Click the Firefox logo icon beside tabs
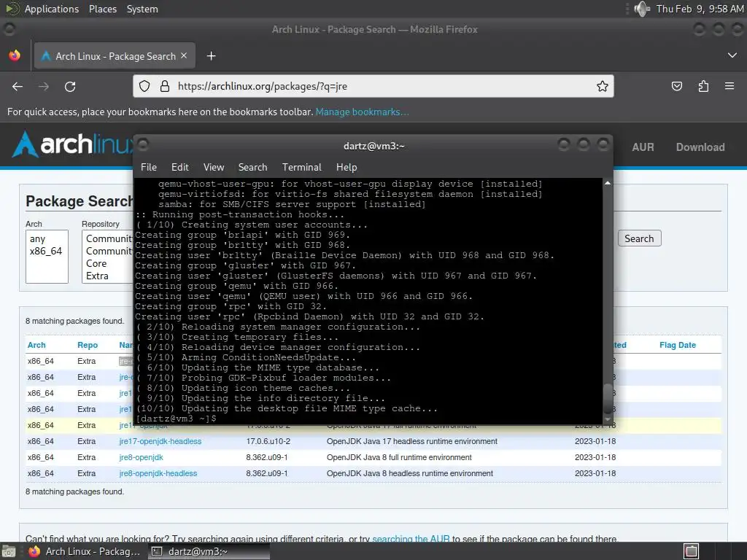 click(15, 55)
